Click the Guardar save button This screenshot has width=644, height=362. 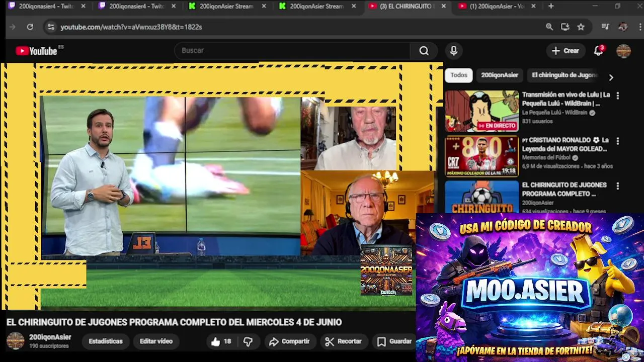(395, 341)
